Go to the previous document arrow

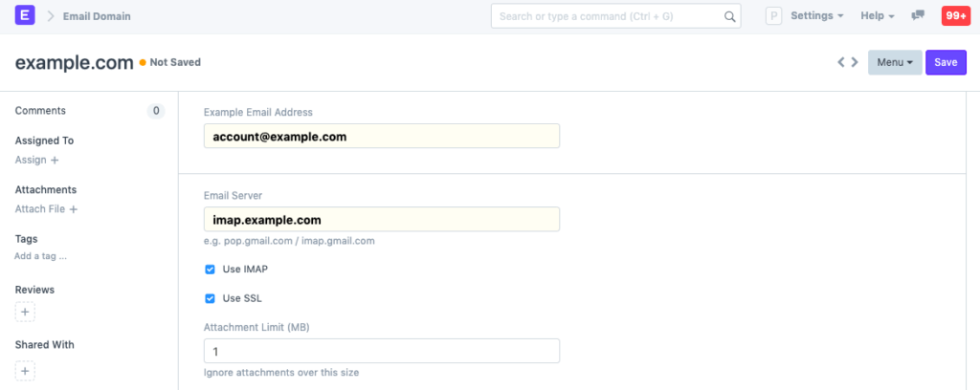841,63
